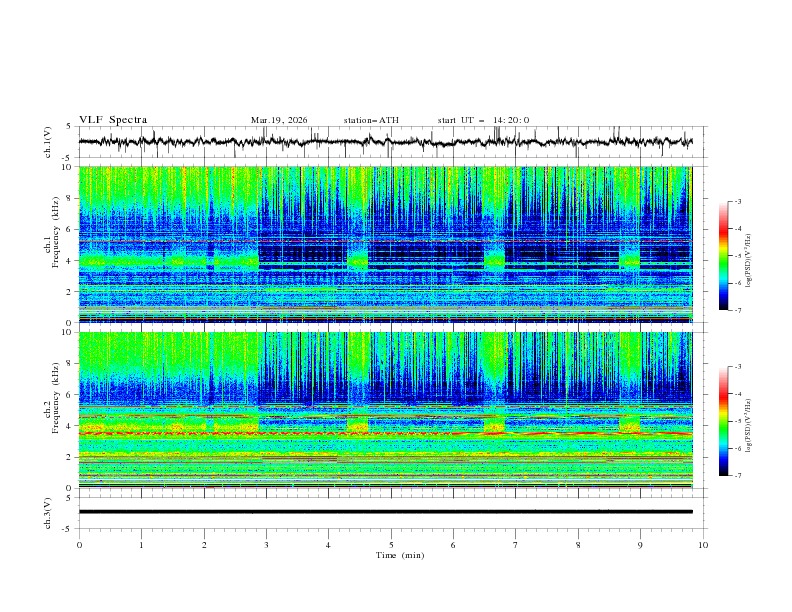Screen dimensions: 792x612
Task: Click the "-7" label on ch.2 color bar
Action: pos(738,476)
